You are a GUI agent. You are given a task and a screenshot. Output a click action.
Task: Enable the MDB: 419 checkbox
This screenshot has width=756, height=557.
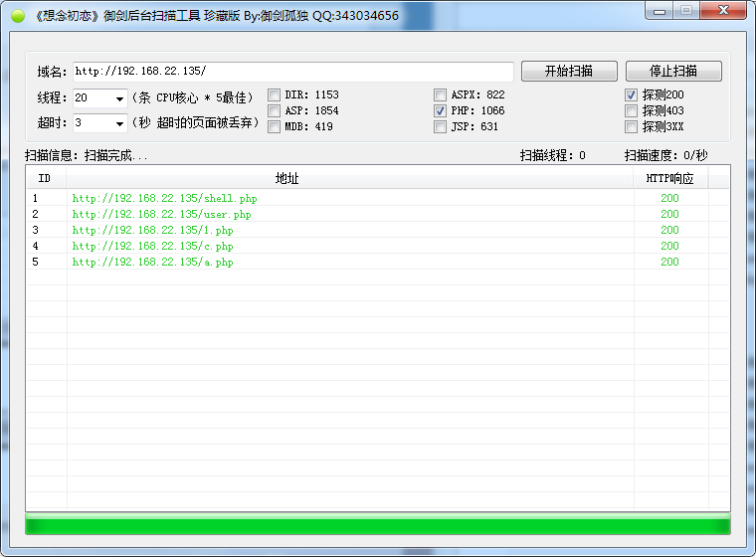(274, 127)
